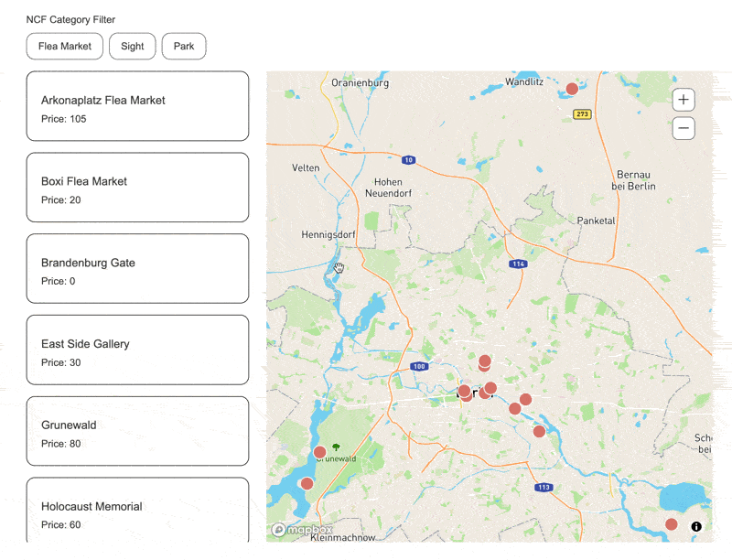Image resolution: width=732 pixels, height=560 pixels.
Task: Click the Panketal map label
Action: (x=597, y=221)
